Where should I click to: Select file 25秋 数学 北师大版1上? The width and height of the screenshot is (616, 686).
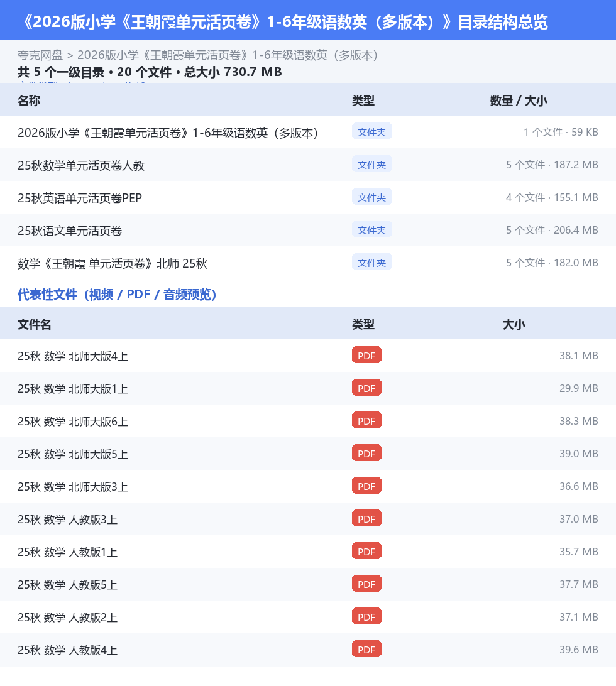73,389
